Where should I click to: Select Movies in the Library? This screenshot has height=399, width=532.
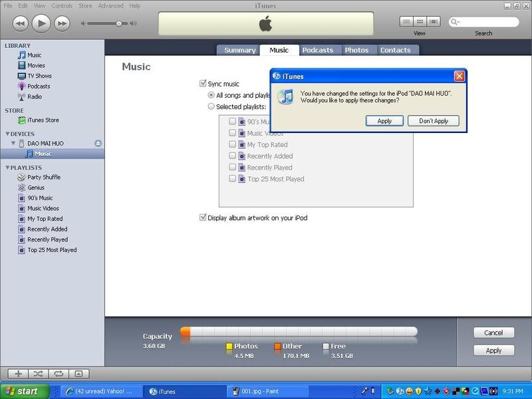coord(36,65)
